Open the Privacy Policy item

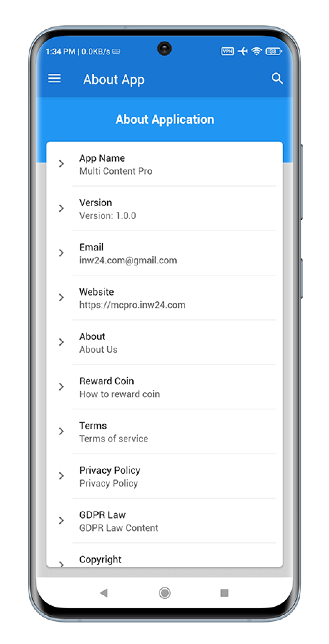[164, 476]
